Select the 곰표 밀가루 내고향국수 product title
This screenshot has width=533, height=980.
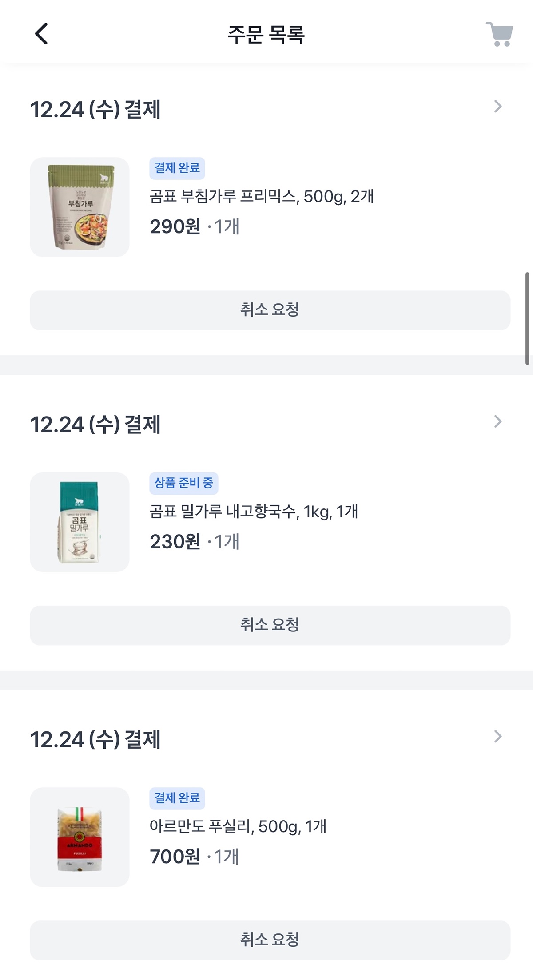coord(254,512)
